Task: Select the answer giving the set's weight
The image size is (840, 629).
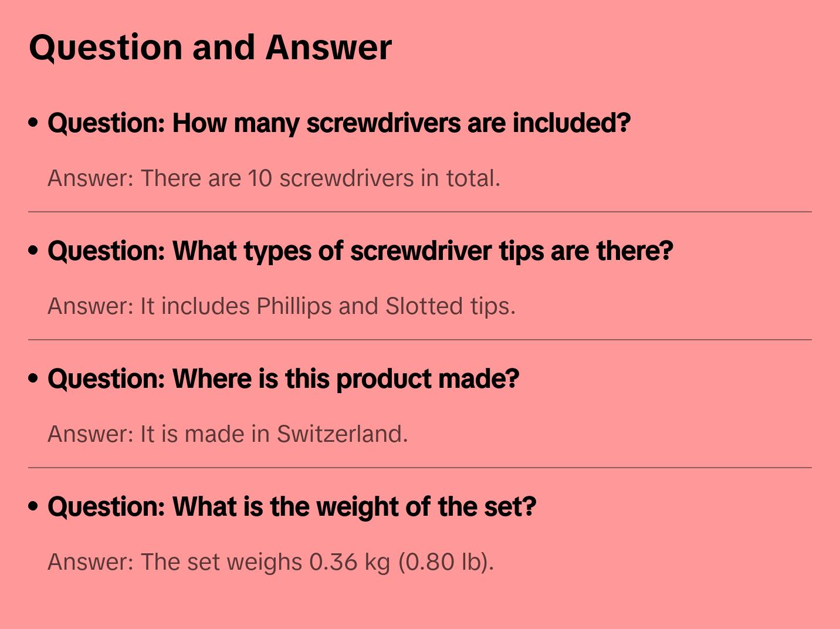Action: tap(270, 562)
